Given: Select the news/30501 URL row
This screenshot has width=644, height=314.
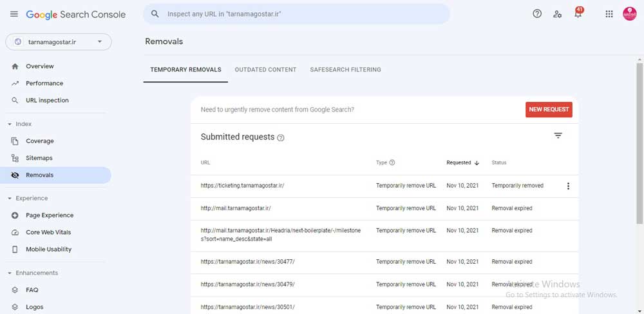Looking at the screenshot, I should (248, 307).
